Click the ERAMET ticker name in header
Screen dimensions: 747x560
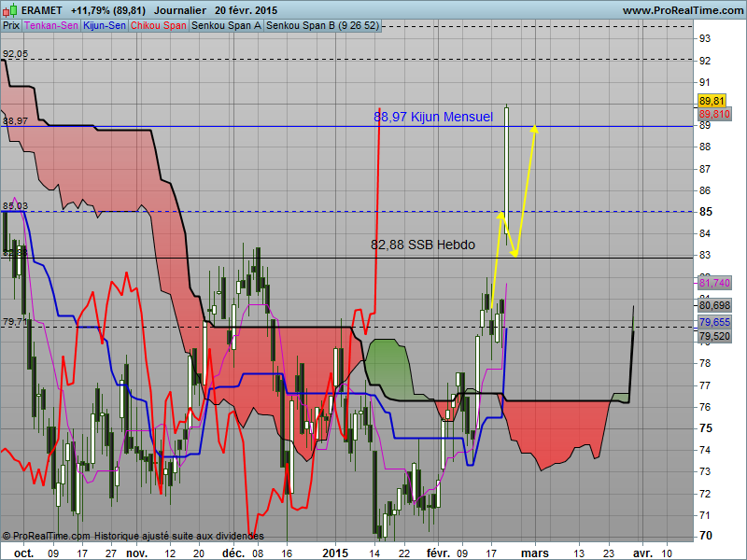(x=42, y=10)
